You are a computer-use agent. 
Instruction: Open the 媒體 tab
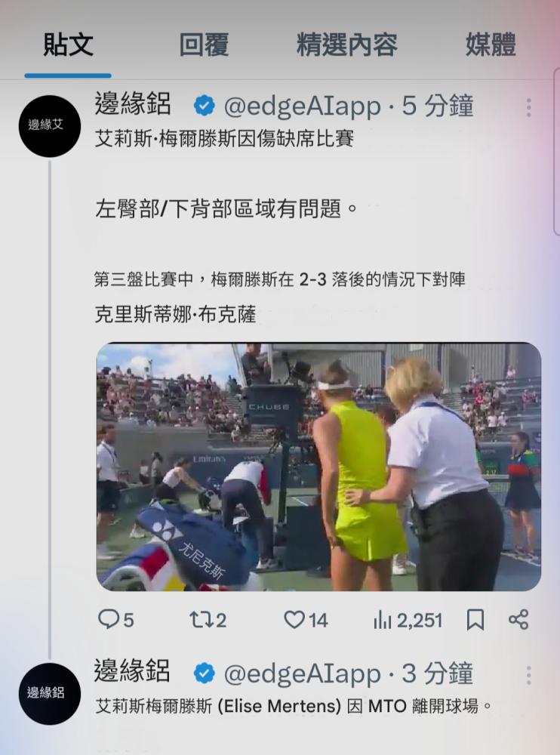click(x=491, y=45)
